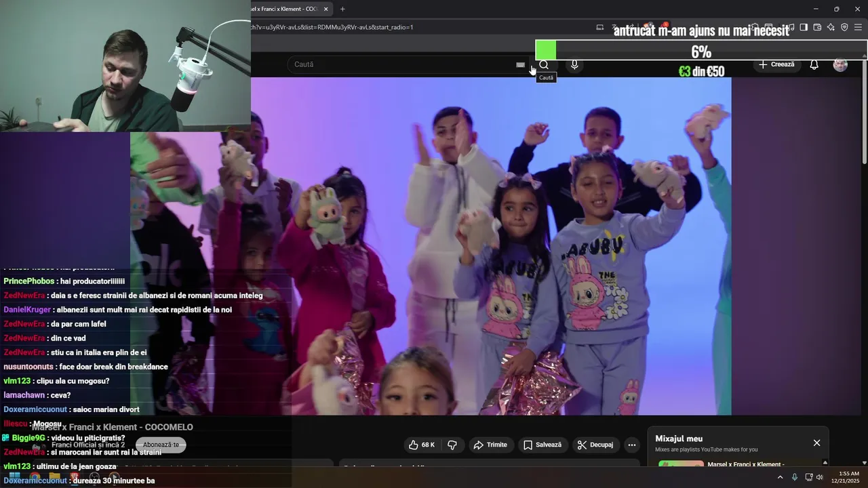Click the Creează button

point(776,64)
